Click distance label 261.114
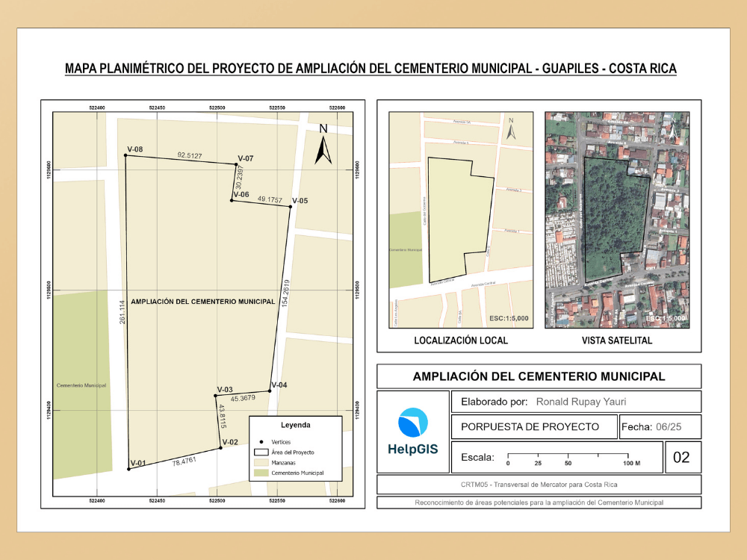Viewport: 747px width, 560px height. tap(123, 312)
